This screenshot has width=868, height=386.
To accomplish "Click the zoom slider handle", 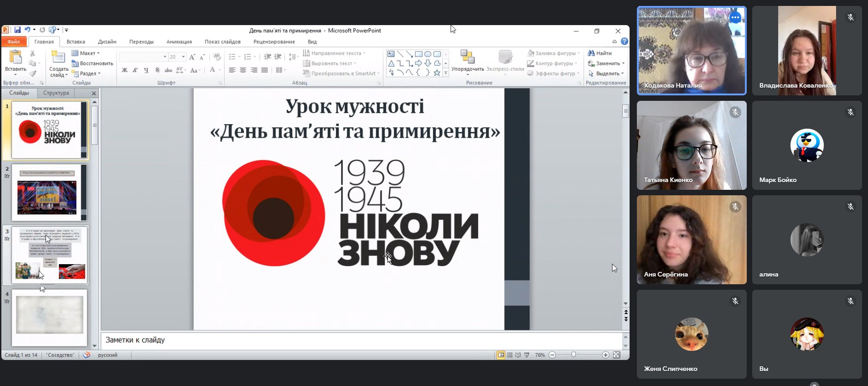I will click(x=574, y=355).
